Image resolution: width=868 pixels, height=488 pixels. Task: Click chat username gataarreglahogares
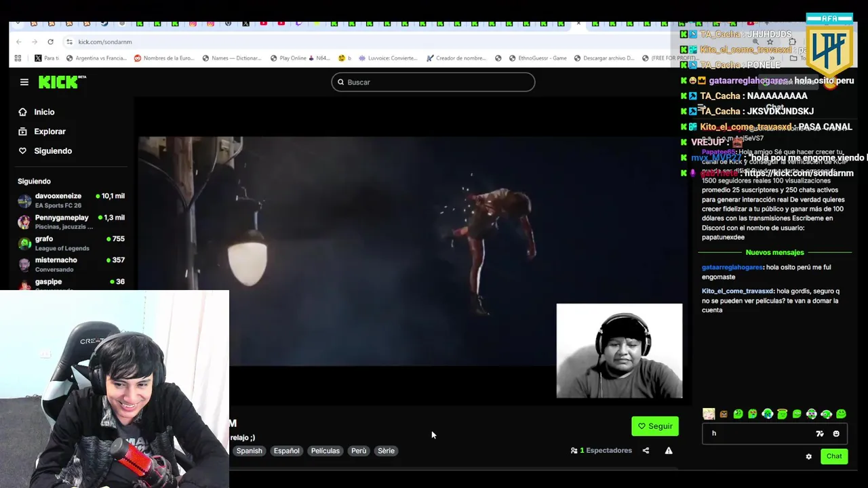pyautogui.click(x=732, y=267)
